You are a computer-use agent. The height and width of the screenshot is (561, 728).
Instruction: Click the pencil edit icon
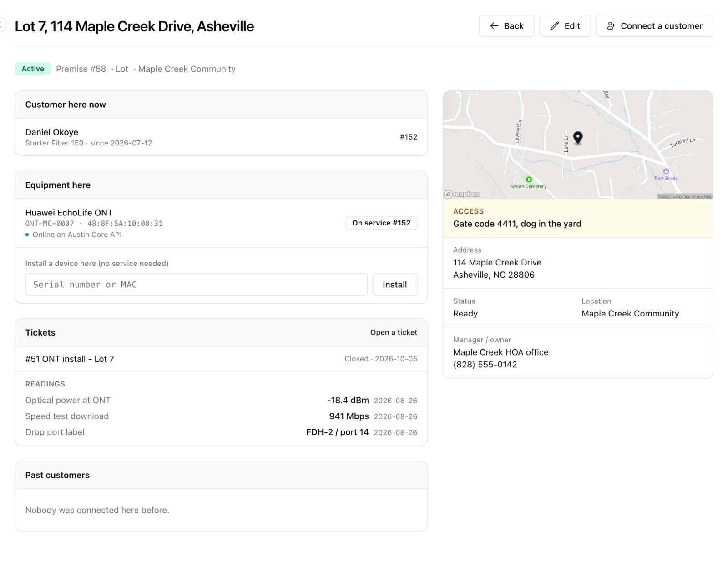(554, 26)
